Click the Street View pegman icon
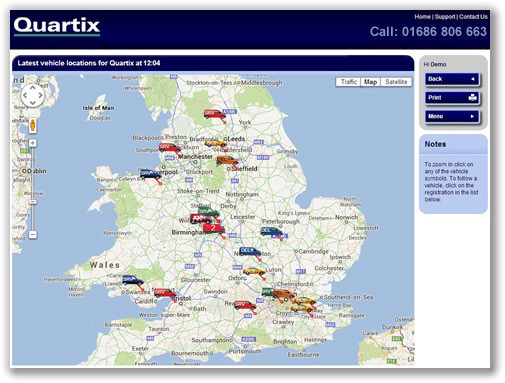505x383 pixels. pos(32,125)
